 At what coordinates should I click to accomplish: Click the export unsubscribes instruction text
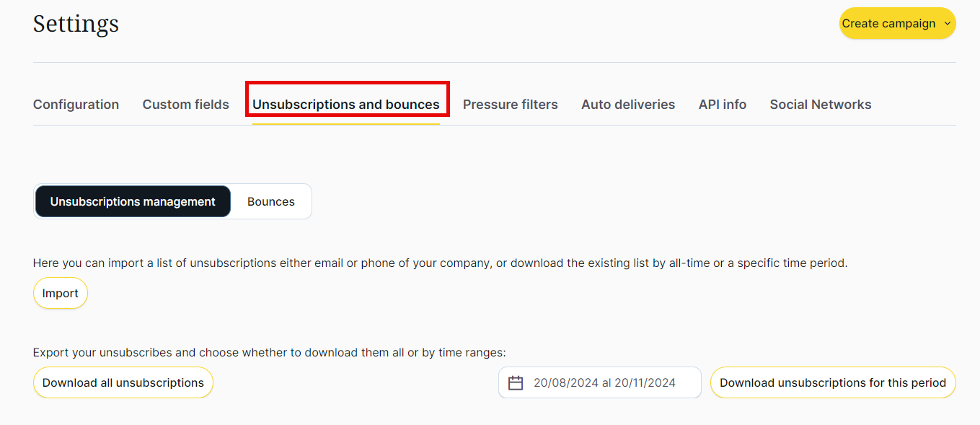(269, 353)
